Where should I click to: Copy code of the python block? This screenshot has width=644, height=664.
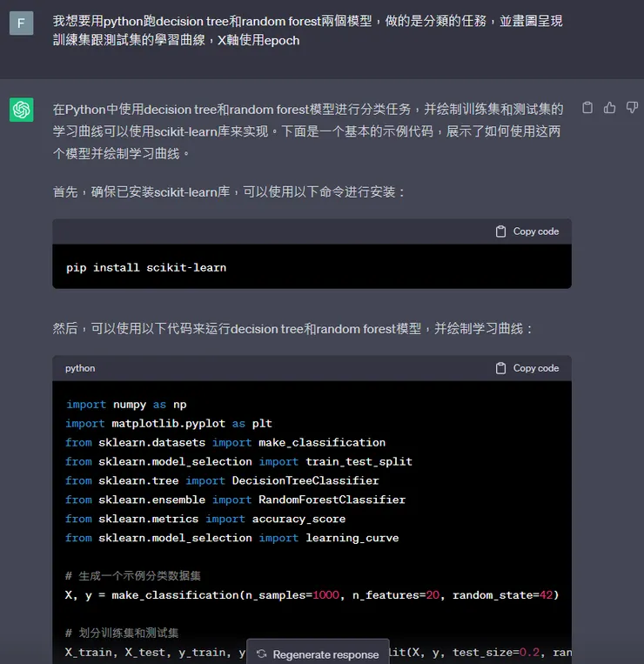click(527, 368)
